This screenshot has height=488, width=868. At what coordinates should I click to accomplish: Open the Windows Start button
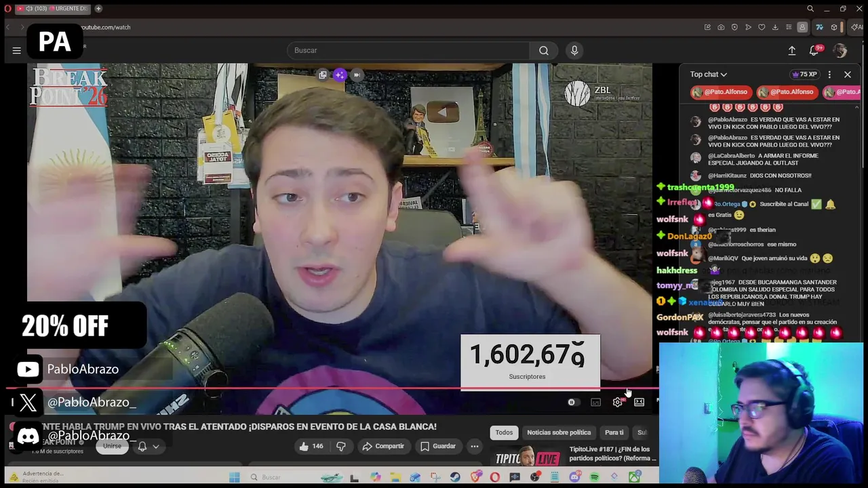(234, 477)
